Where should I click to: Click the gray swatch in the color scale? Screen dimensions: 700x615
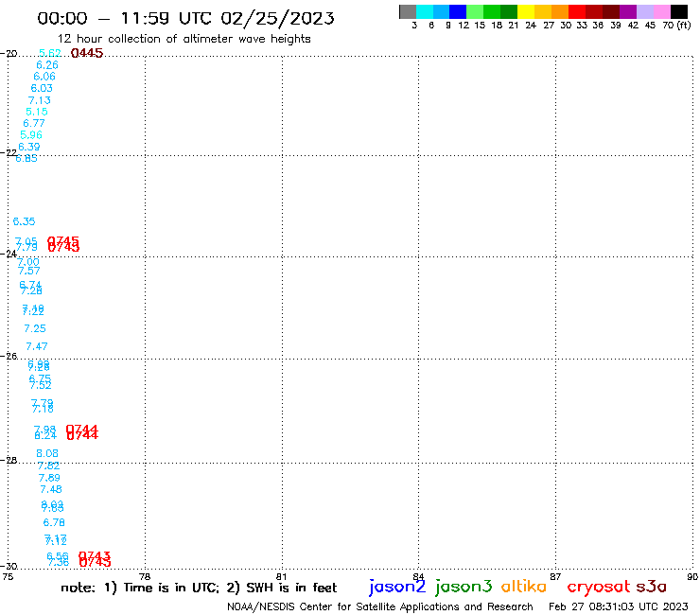408,11
